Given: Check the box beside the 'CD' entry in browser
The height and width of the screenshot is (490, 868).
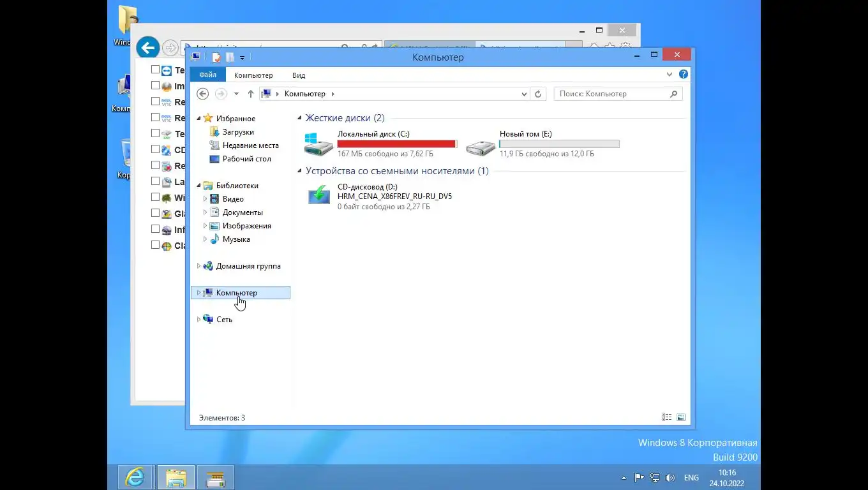Looking at the screenshot, I should (x=155, y=149).
